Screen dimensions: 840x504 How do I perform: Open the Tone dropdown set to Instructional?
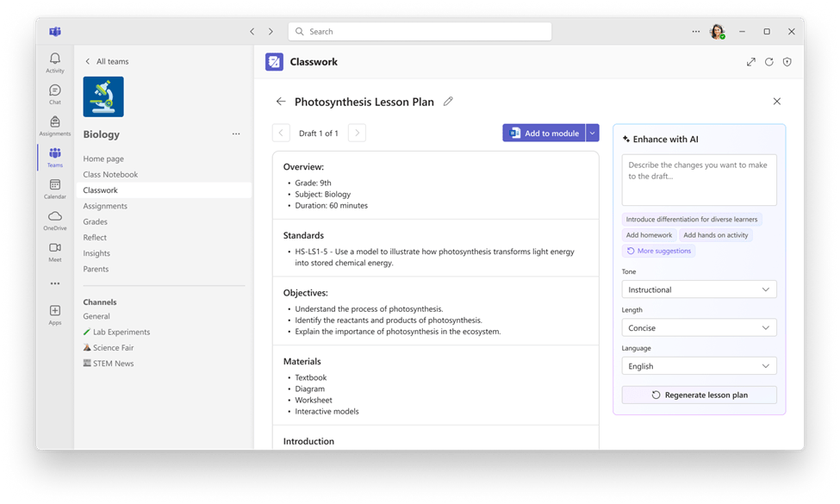[699, 289]
